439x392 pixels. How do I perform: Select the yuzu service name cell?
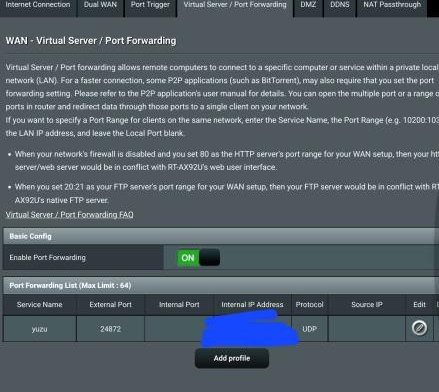[40, 329]
